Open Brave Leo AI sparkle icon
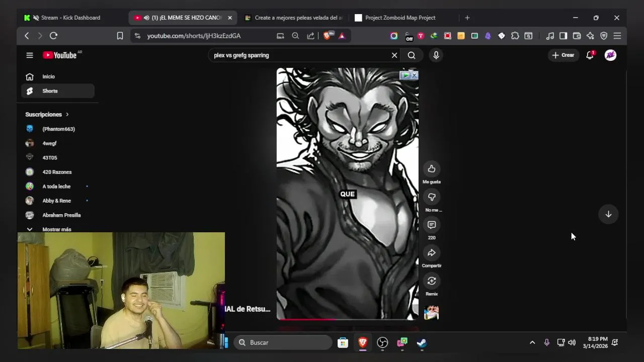 590,36
